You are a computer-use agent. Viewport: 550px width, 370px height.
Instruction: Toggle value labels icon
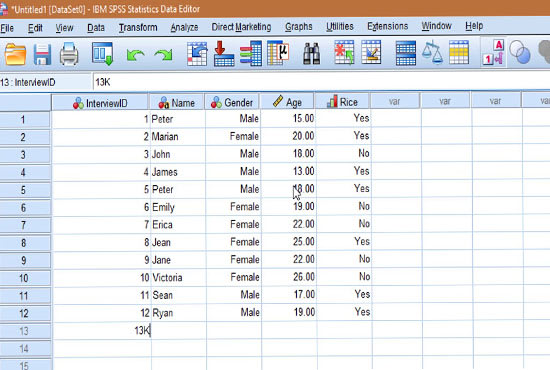[493, 52]
